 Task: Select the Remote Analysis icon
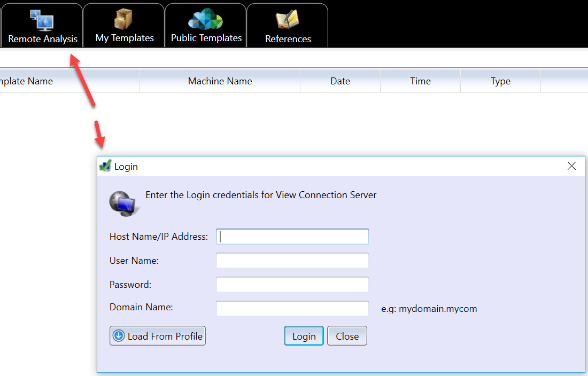42,19
